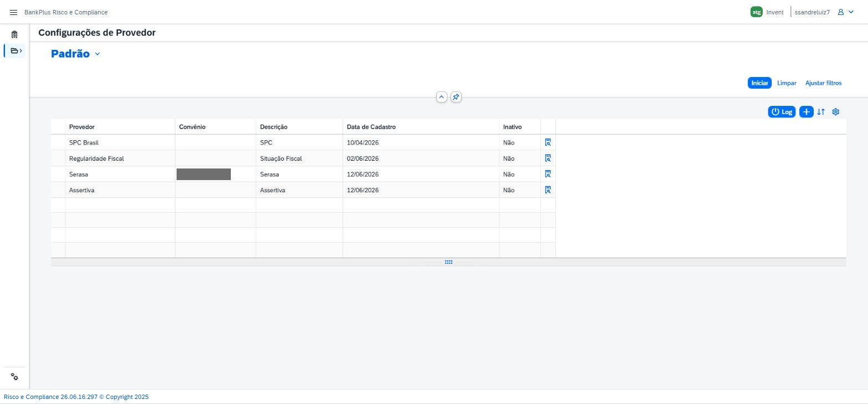Click the Risco e Compliance version footer text
The width and height of the screenshot is (868, 404).
pyautogui.click(x=76, y=397)
